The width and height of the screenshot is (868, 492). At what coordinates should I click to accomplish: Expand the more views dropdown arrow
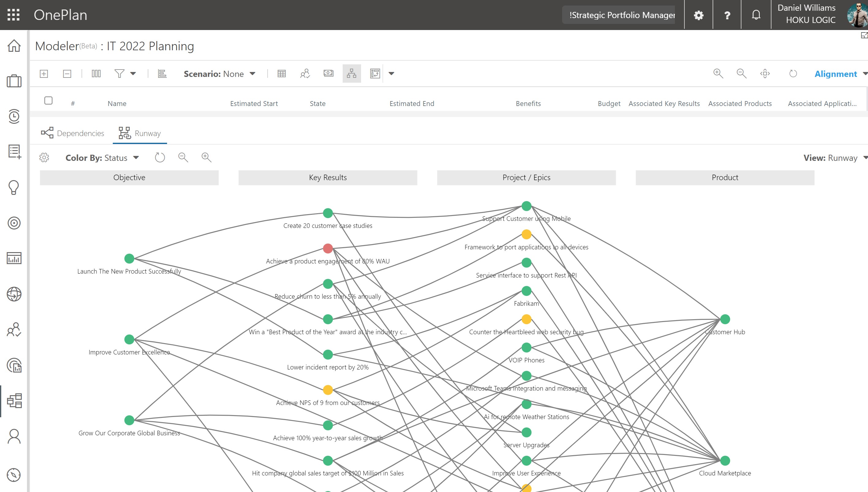391,74
